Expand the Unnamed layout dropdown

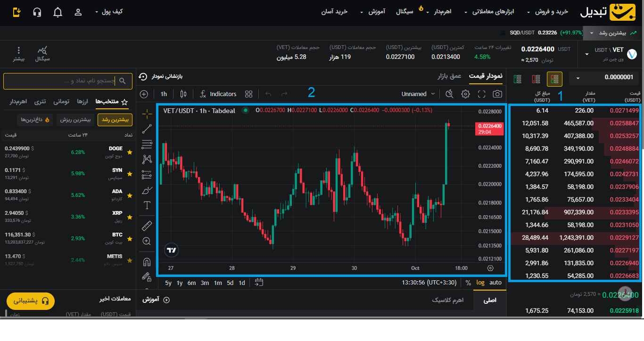point(418,94)
